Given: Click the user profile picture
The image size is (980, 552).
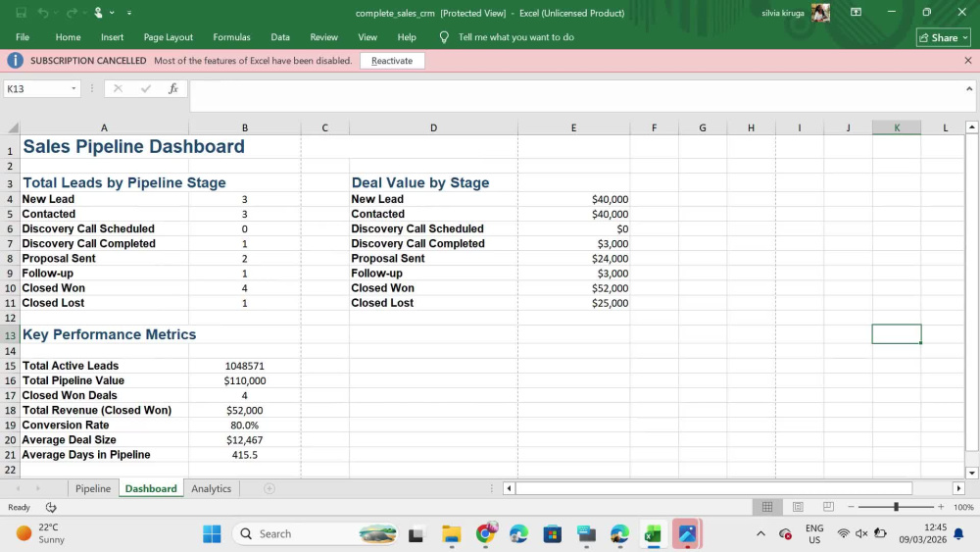Looking at the screenshot, I should [x=820, y=13].
